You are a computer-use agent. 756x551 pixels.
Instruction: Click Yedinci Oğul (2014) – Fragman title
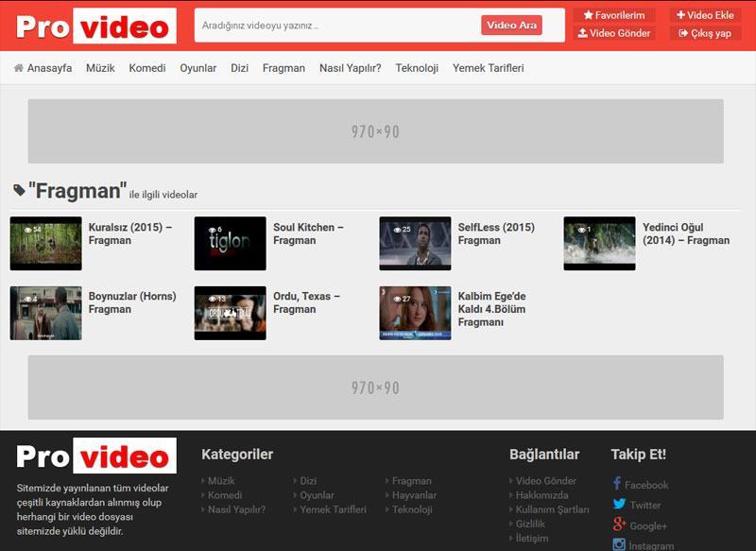(686, 233)
